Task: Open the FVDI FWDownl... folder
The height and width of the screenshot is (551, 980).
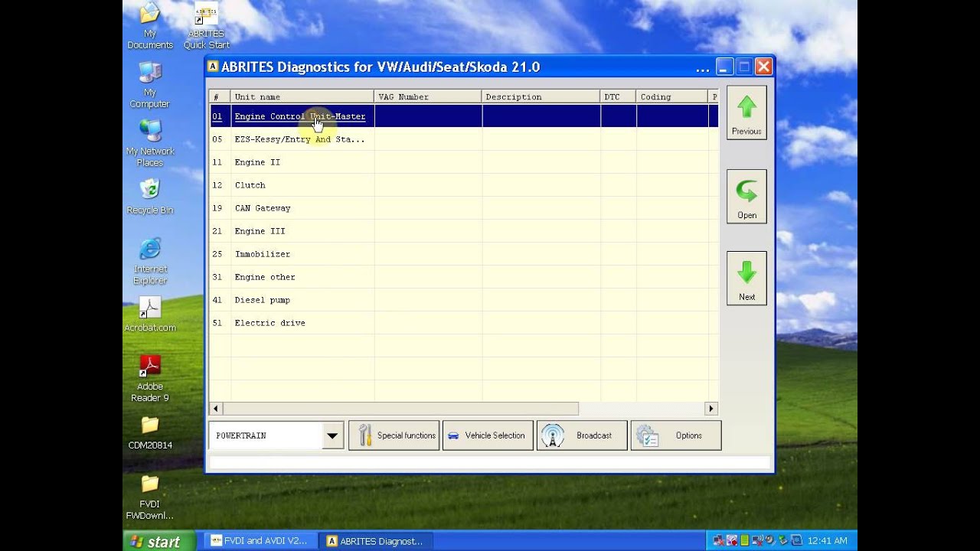Action: point(150,497)
